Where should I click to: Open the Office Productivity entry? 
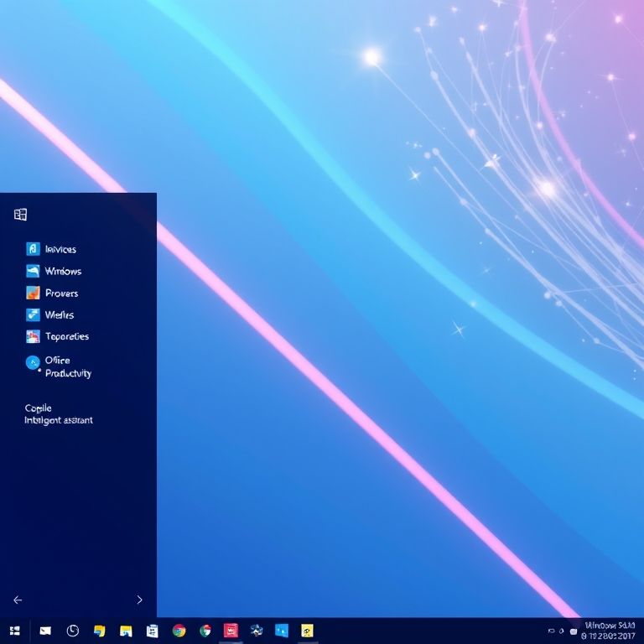[x=67, y=366]
